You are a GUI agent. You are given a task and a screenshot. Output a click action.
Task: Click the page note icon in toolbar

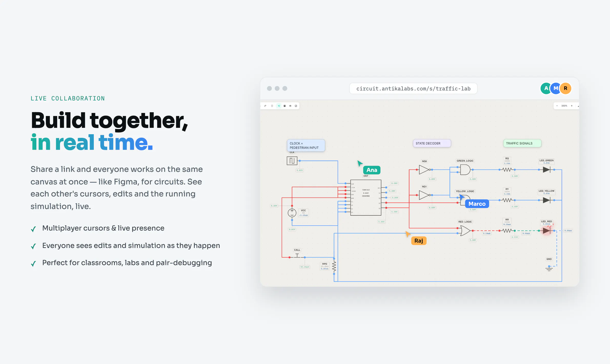click(x=296, y=106)
